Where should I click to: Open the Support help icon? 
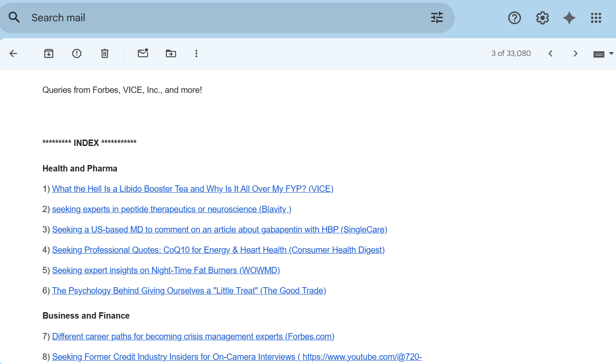(x=514, y=18)
